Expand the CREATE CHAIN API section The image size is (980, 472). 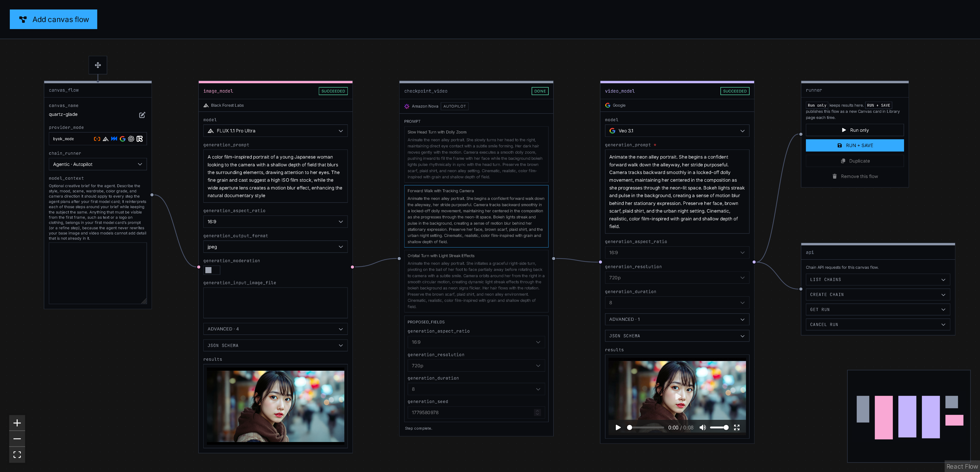tap(878, 295)
